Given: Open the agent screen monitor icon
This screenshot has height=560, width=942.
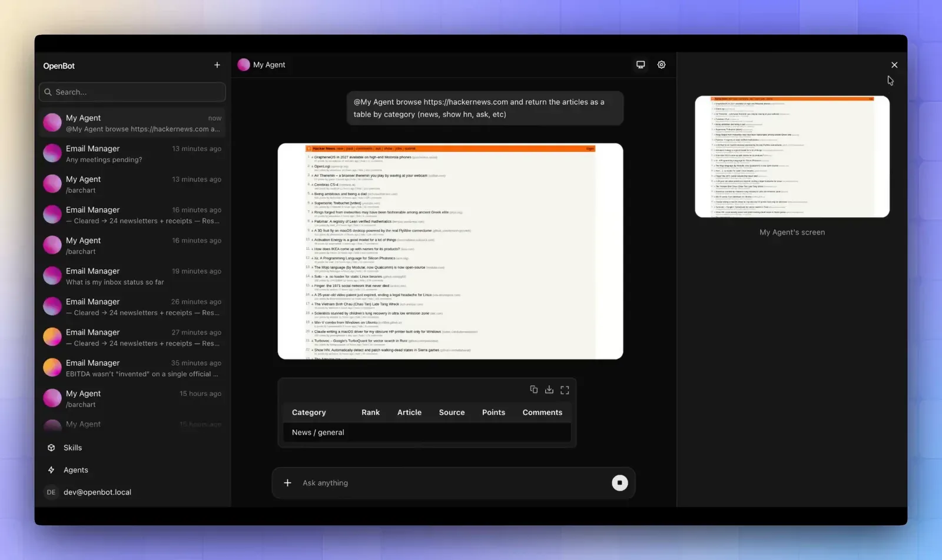Looking at the screenshot, I should [x=641, y=65].
